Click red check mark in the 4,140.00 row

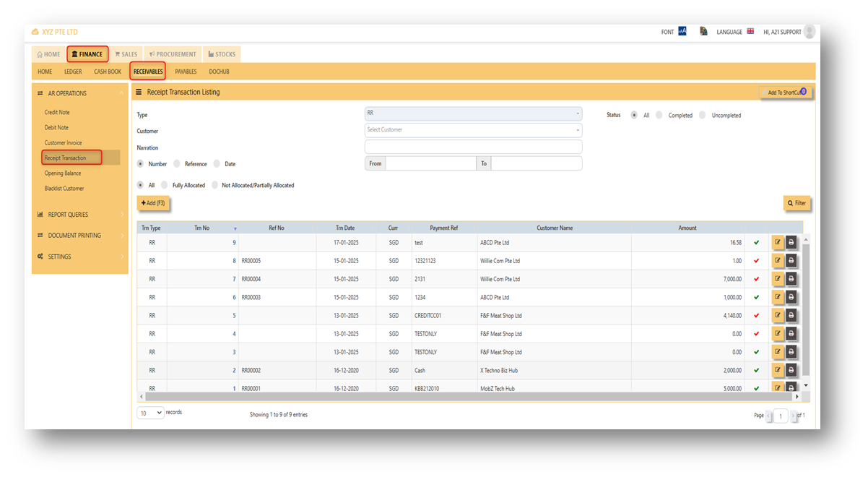(756, 315)
